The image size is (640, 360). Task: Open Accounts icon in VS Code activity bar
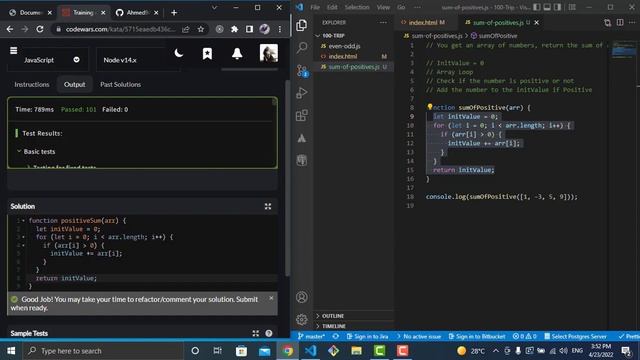(x=302, y=297)
